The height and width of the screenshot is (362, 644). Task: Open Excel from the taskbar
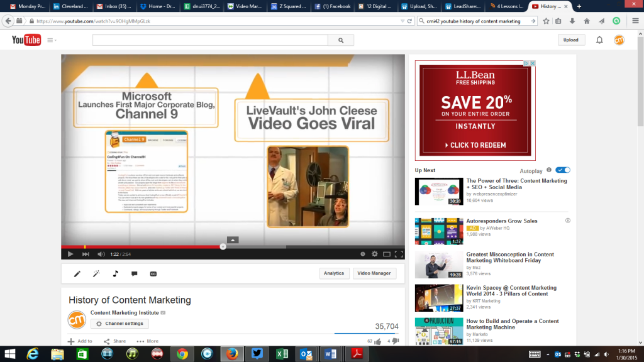point(282,354)
